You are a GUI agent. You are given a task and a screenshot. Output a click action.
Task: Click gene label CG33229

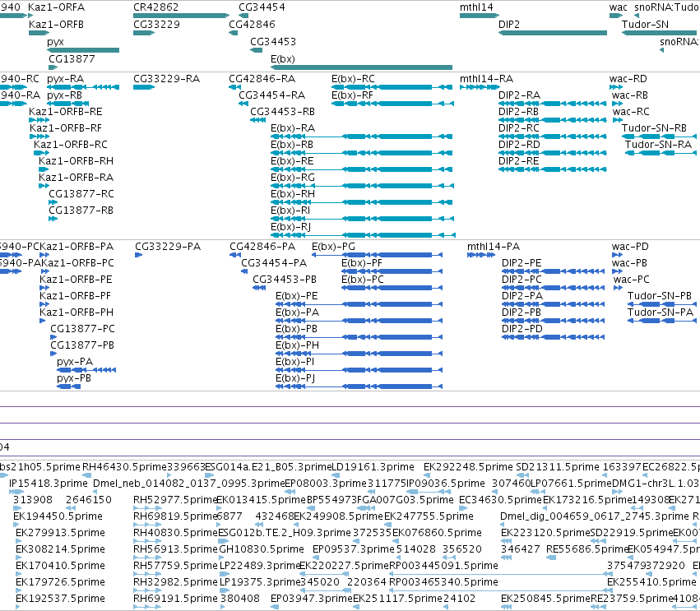(x=156, y=25)
